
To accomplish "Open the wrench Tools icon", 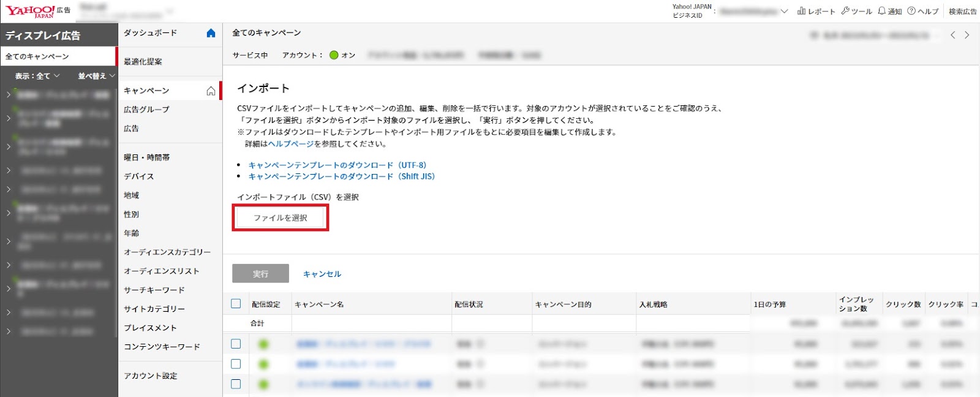I will [845, 11].
